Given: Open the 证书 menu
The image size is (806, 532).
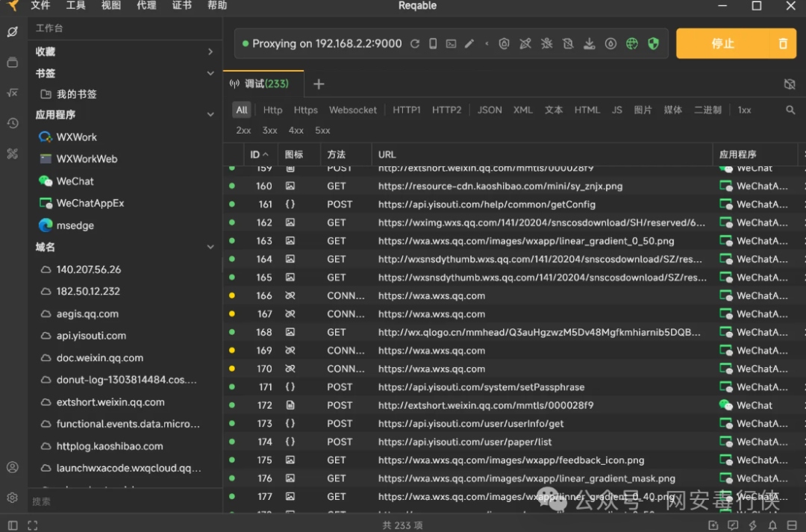Looking at the screenshot, I should tap(181, 6).
